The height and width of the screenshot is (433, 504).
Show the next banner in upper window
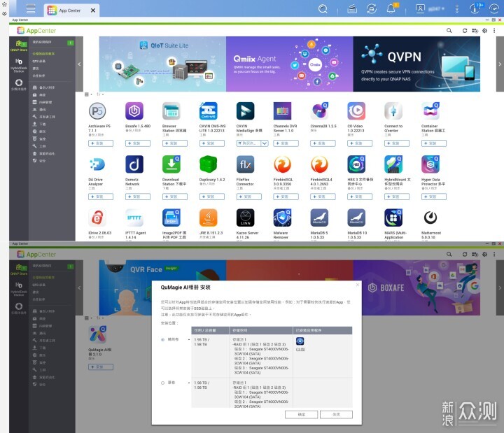[500, 64]
